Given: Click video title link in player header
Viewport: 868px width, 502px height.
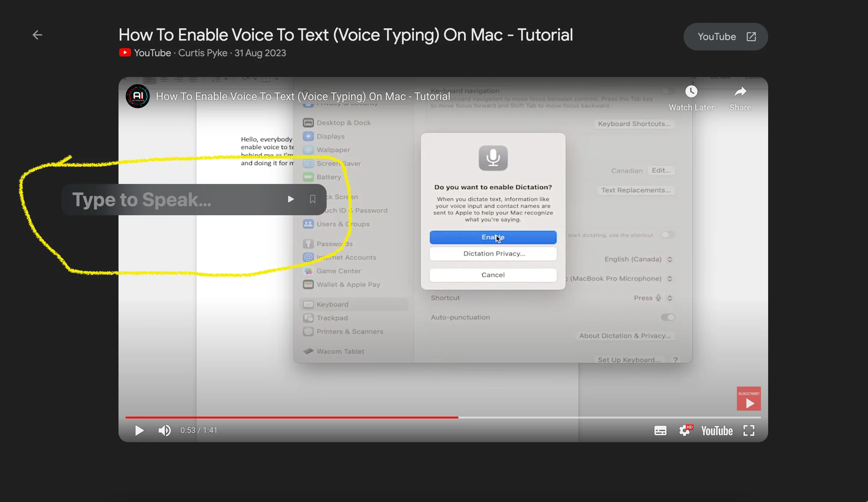Looking at the screenshot, I should (303, 96).
